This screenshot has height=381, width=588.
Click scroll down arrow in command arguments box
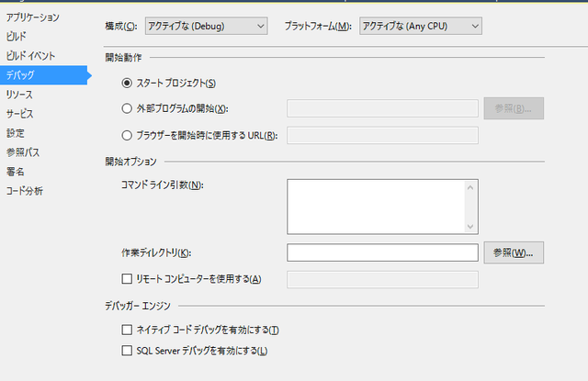click(x=470, y=226)
